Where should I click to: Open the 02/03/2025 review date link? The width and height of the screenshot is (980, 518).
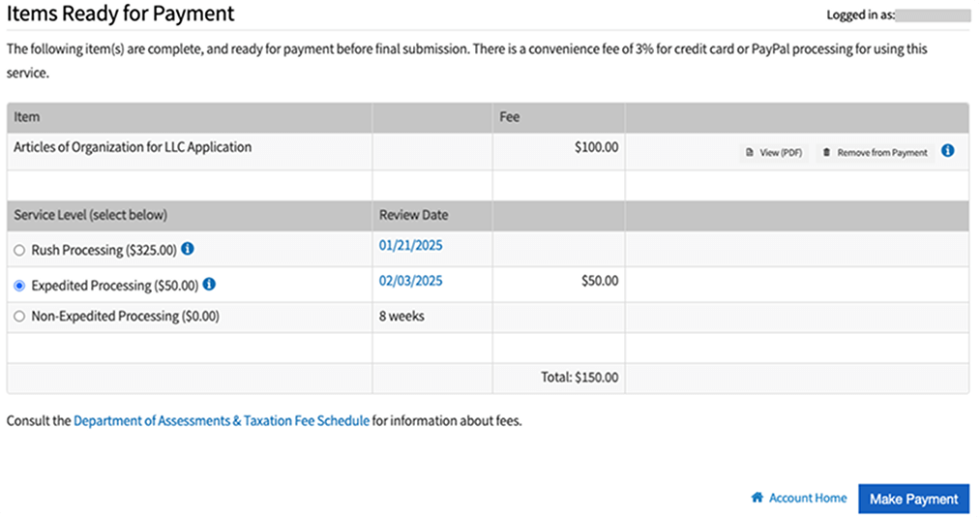[410, 281]
